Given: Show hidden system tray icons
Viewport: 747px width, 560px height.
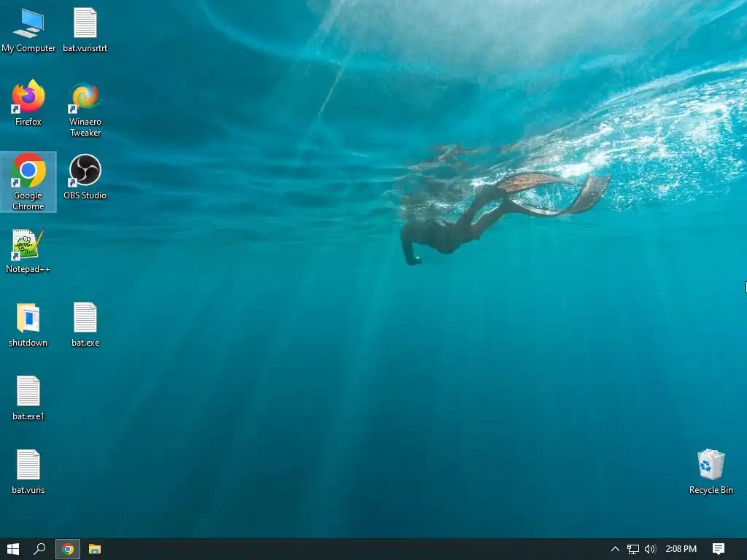Looking at the screenshot, I should pyautogui.click(x=615, y=549).
